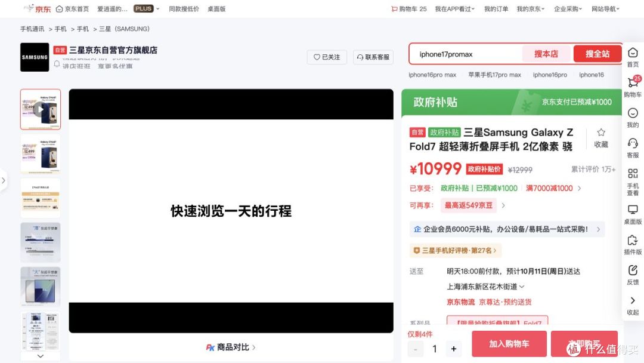Select suggestion iphone16pro max

coord(432,75)
